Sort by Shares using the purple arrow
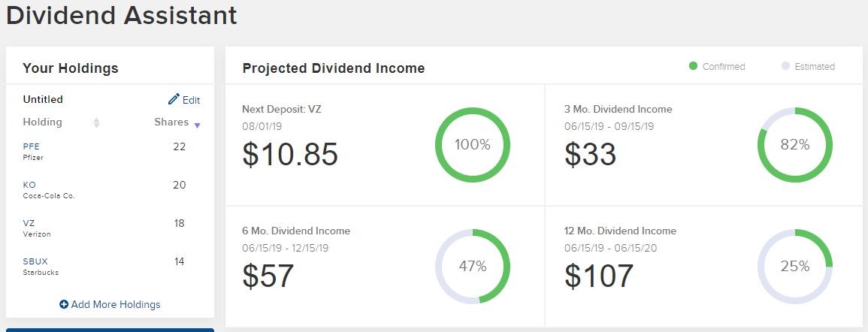Screen dimensions: 868x332 click(197, 125)
